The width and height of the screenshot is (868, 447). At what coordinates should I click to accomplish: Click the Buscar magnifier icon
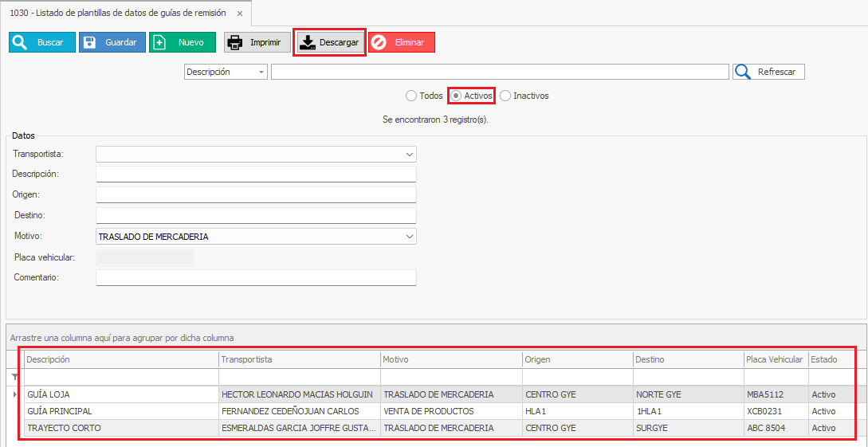pos(21,42)
